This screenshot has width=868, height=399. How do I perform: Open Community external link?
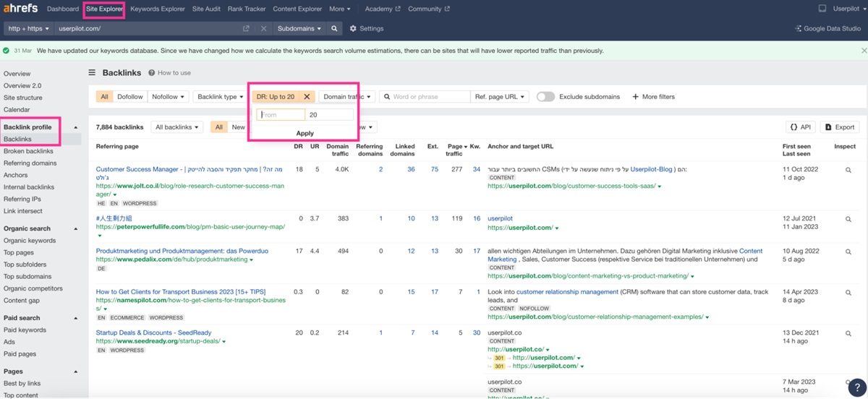click(x=428, y=9)
